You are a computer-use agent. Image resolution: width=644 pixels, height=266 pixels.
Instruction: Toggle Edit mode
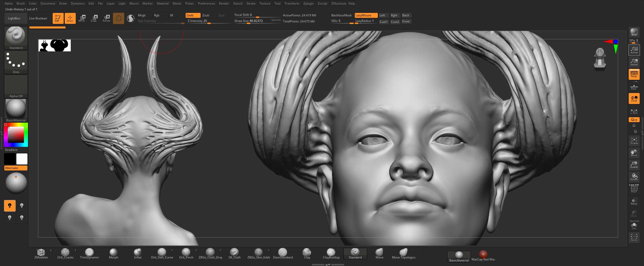coord(58,18)
